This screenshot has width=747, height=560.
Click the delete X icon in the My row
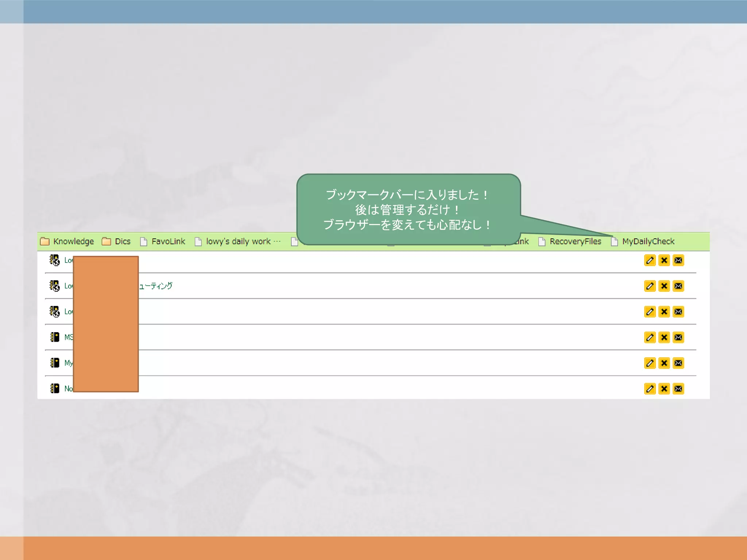(664, 363)
